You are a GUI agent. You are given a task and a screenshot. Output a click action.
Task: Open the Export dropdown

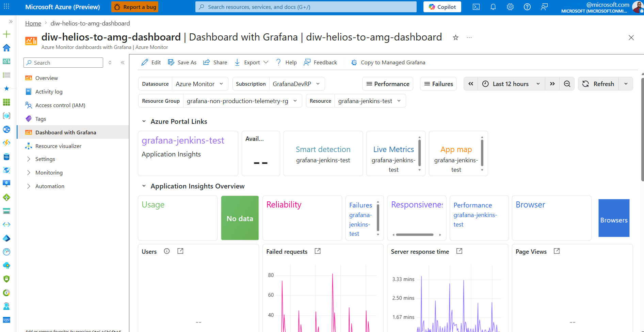252,63
